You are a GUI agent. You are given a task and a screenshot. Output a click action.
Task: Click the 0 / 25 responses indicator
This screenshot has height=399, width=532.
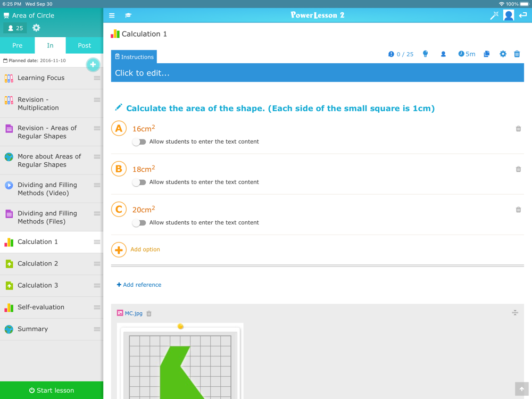[x=401, y=54]
